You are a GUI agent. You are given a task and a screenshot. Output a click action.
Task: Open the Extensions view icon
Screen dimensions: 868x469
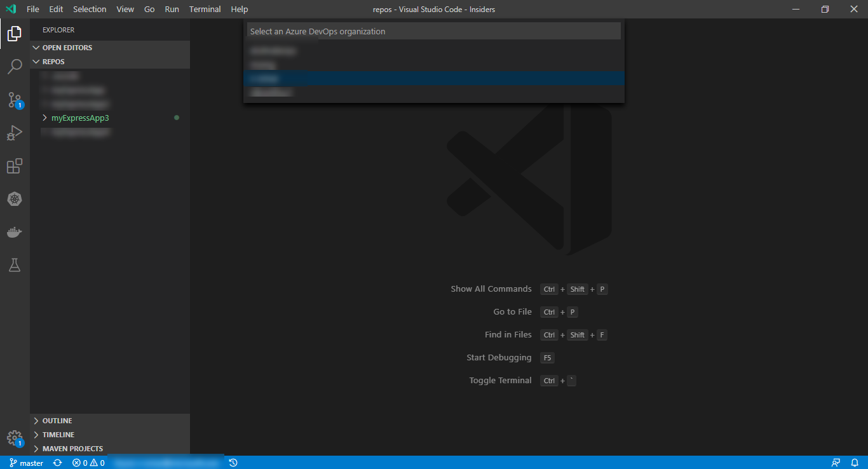click(x=15, y=166)
